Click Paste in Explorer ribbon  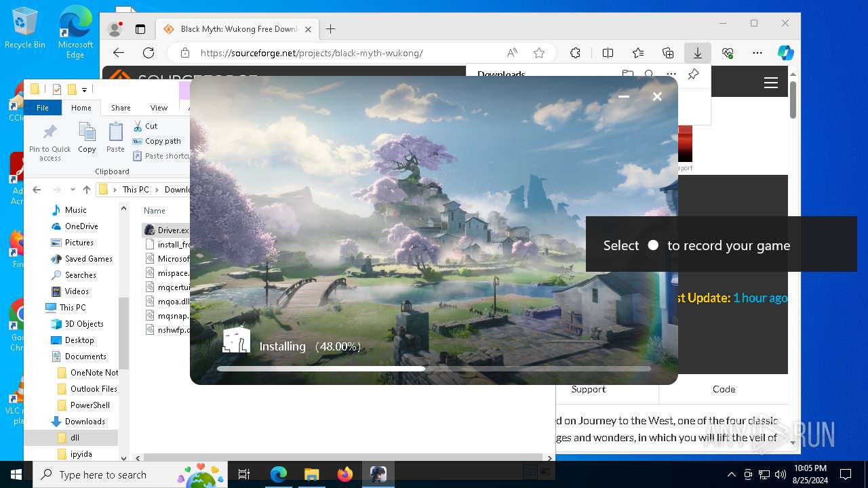click(x=115, y=138)
